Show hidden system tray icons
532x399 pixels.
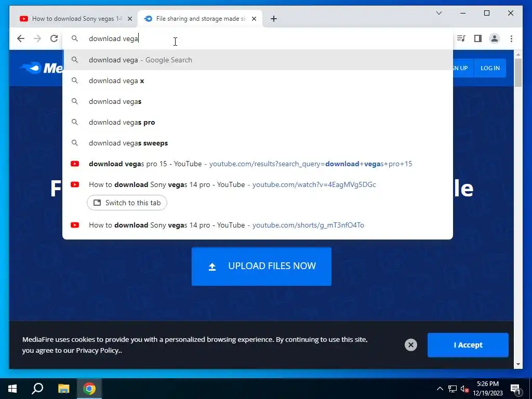click(x=440, y=389)
